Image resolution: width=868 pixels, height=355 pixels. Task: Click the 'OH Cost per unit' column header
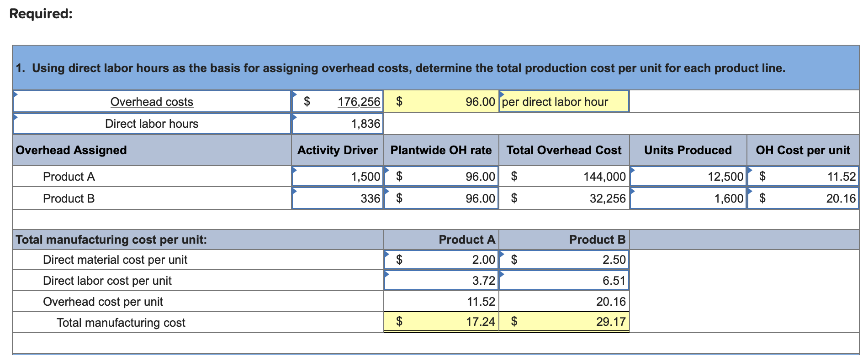(803, 150)
